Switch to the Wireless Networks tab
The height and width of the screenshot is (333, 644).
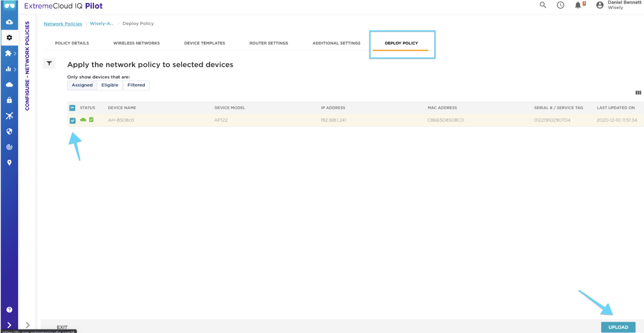click(136, 43)
